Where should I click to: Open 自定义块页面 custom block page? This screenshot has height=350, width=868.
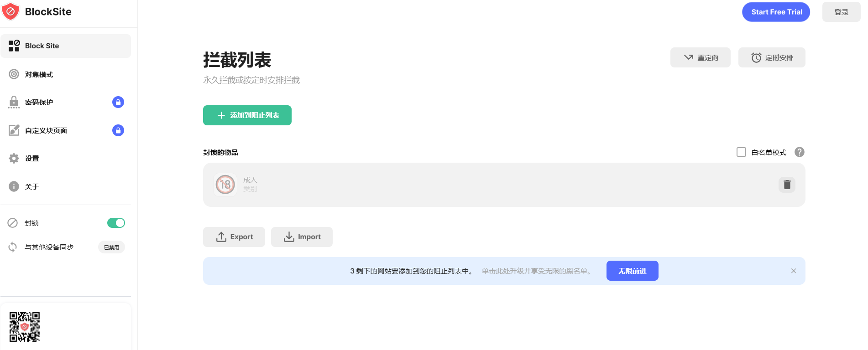click(x=66, y=130)
